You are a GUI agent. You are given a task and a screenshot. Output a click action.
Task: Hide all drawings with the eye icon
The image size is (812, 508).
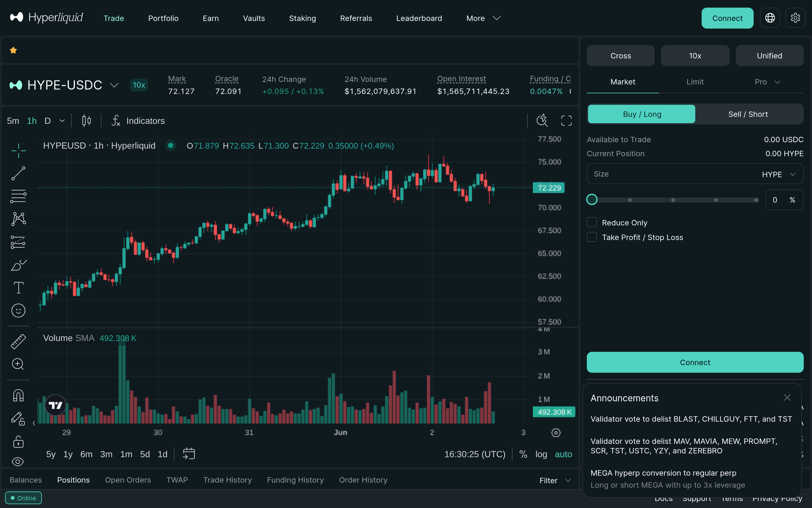coord(18,462)
